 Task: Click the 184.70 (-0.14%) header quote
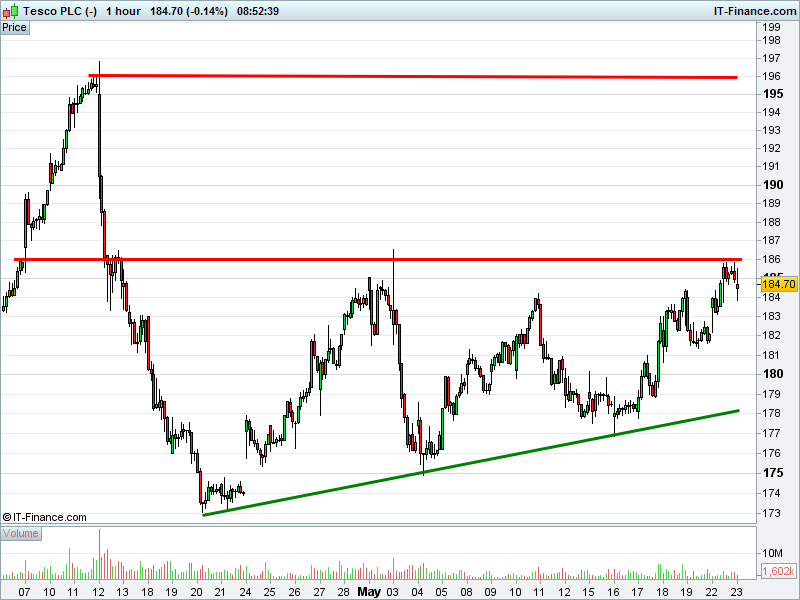[189, 11]
